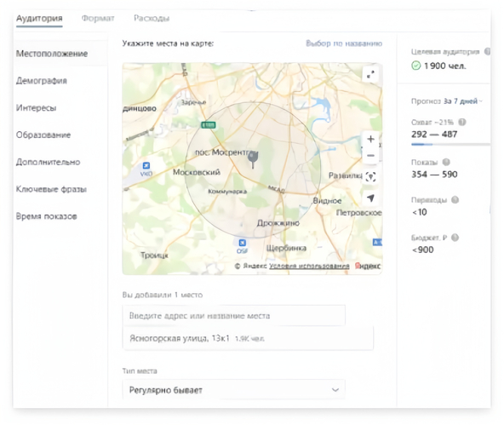The height and width of the screenshot is (425, 504).
Task: Open Ключевые фразы section in sidebar
Action: (51, 189)
